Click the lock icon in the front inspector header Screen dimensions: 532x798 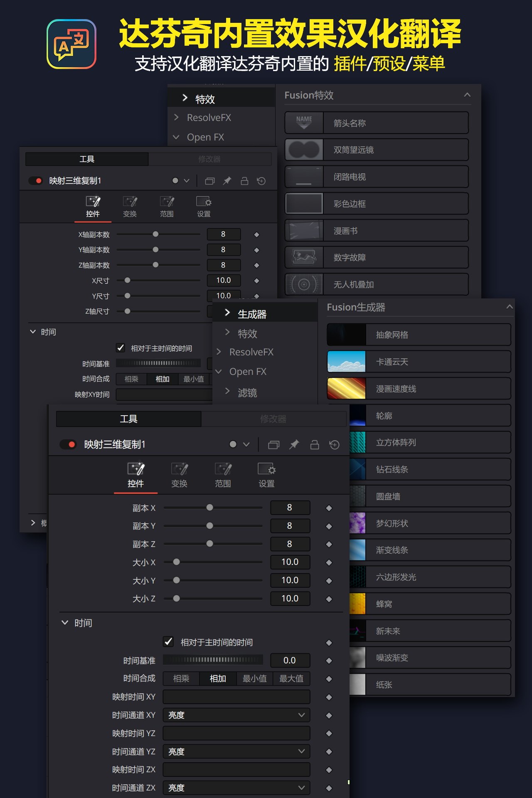pos(315,445)
